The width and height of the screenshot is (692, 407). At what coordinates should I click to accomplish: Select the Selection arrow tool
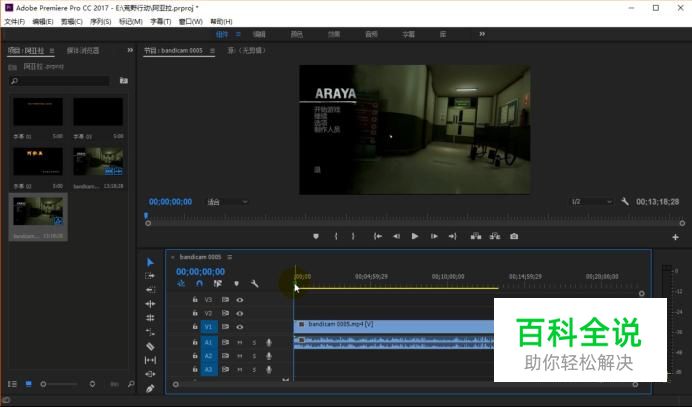click(150, 262)
